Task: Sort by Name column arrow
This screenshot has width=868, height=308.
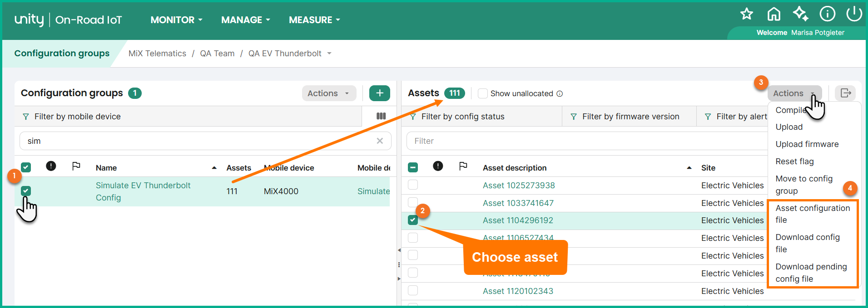Action: pos(214,168)
